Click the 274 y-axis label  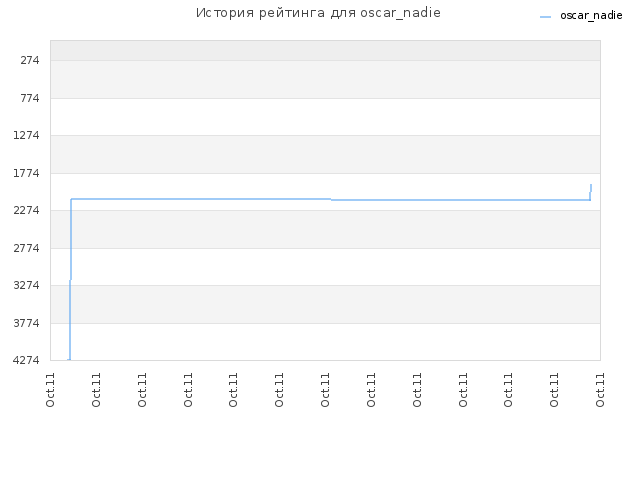click(30, 60)
